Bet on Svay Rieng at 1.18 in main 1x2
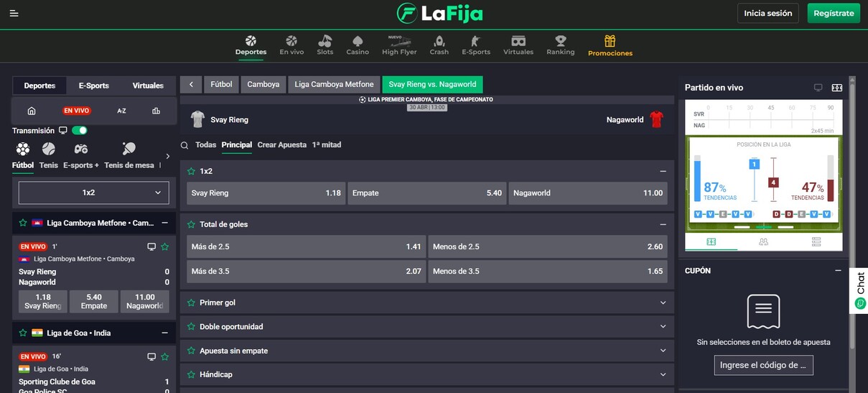 pyautogui.click(x=266, y=193)
